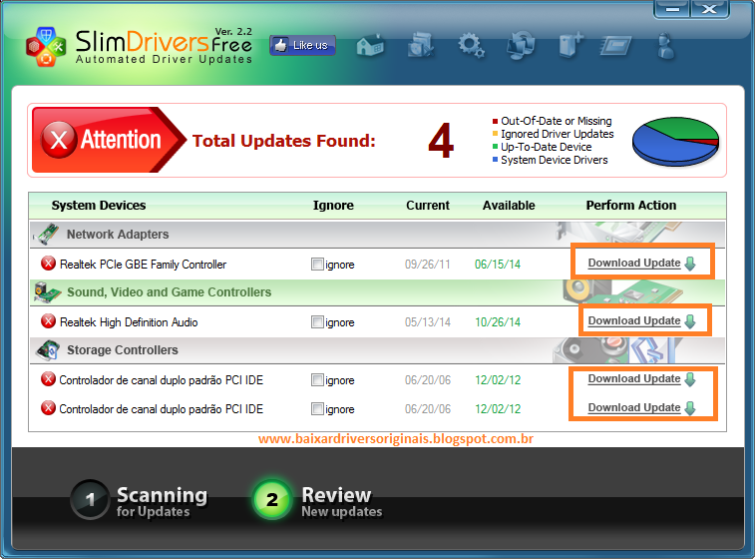Open the Backup tower-with-plus icon
Image resolution: width=756 pixels, height=559 pixels.
point(570,46)
